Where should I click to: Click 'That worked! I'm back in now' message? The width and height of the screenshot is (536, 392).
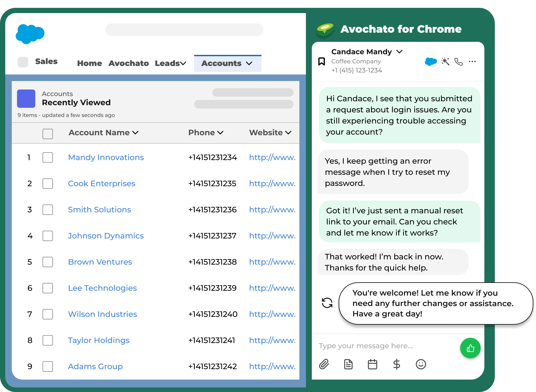pos(393,262)
